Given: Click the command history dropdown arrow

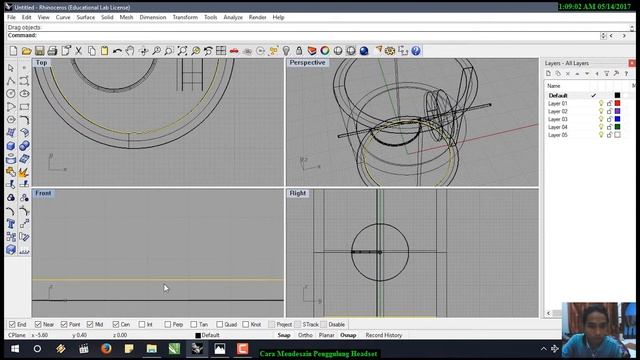Looking at the screenshot, I should pos(603,36).
